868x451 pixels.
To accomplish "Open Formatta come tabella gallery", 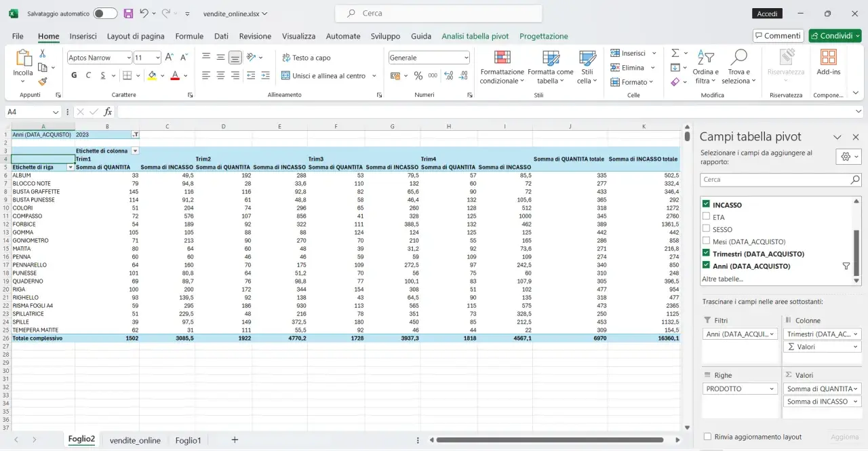I will pos(551,68).
